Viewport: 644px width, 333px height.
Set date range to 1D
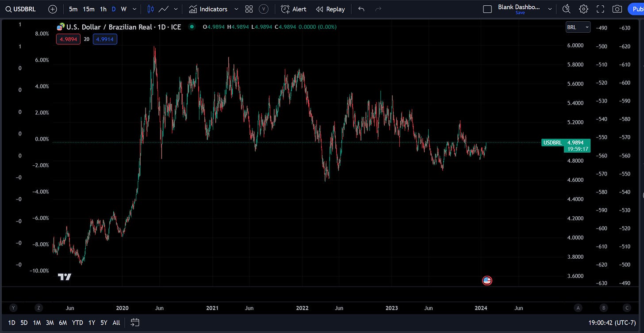click(11, 323)
